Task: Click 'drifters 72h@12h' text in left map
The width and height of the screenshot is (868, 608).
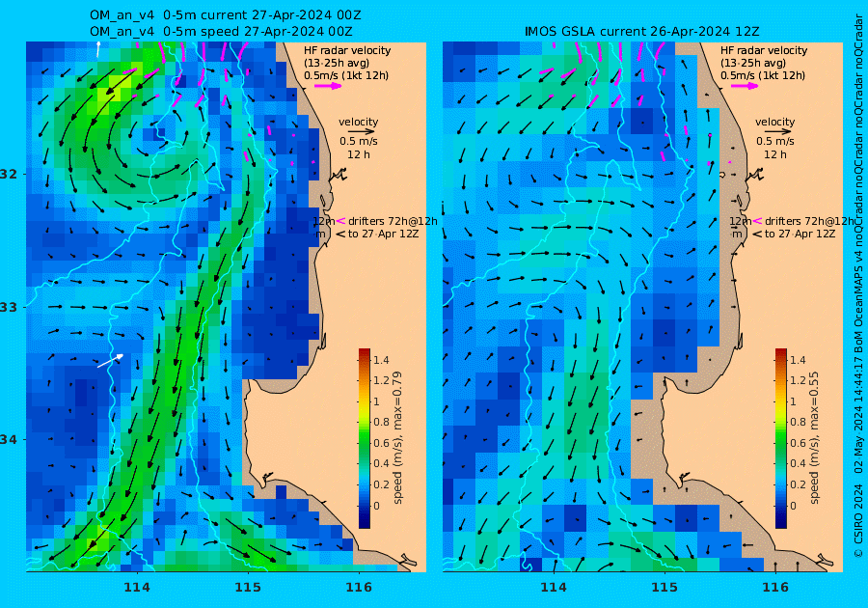Action: (x=393, y=221)
